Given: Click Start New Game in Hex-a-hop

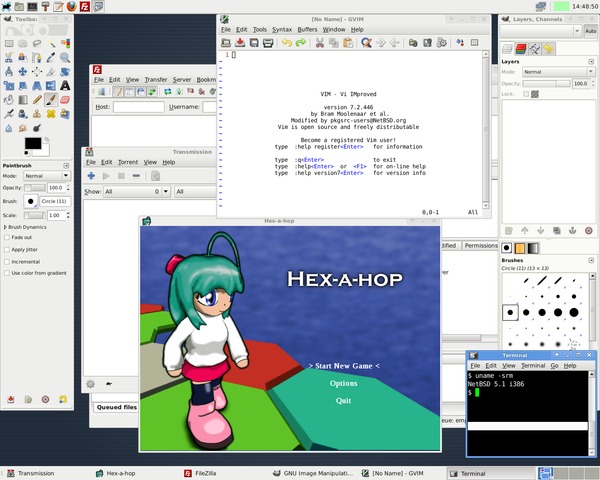Looking at the screenshot, I should click(x=343, y=366).
